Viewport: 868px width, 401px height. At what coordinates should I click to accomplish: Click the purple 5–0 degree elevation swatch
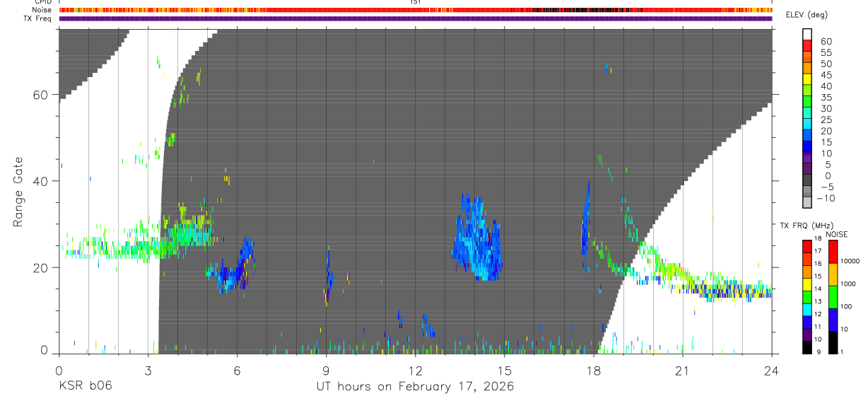point(807,169)
